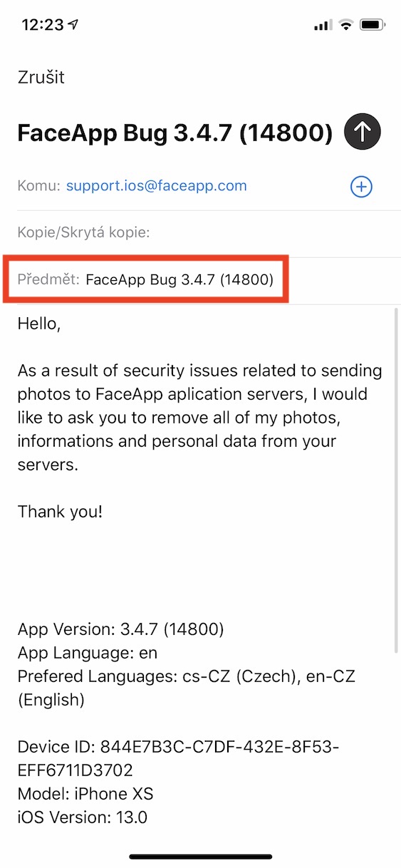This screenshot has width=401, height=868.
Task: Click into the Předmět subject field
Action: pos(152,280)
